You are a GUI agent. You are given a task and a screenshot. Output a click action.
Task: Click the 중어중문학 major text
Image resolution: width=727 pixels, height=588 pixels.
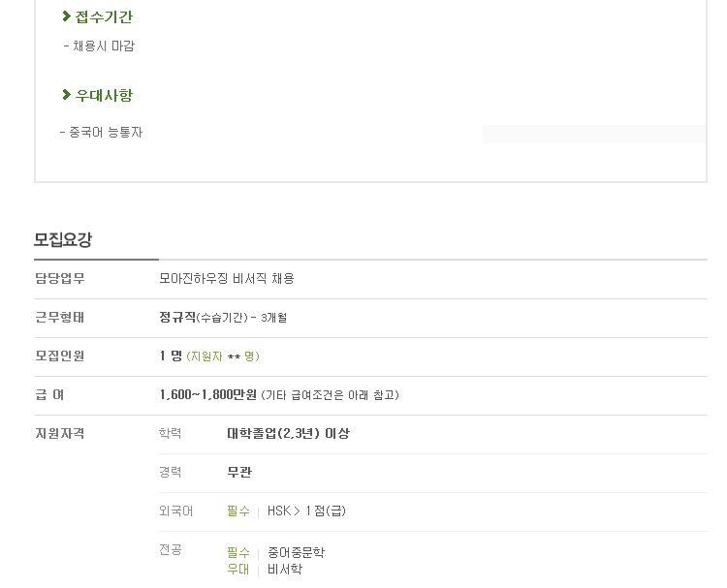click(296, 552)
